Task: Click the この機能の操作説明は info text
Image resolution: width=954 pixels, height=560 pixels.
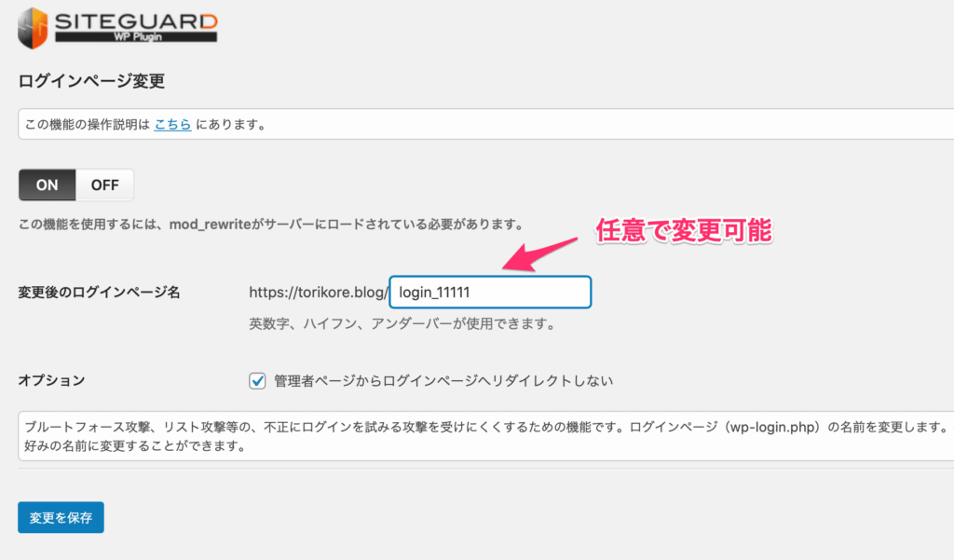Action: [x=84, y=124]
